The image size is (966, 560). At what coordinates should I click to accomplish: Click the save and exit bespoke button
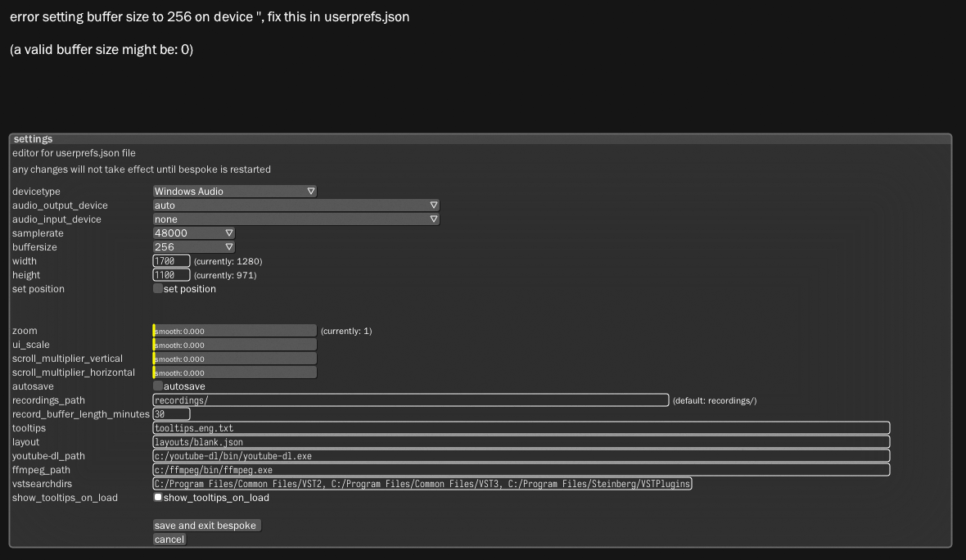[206, 525]
